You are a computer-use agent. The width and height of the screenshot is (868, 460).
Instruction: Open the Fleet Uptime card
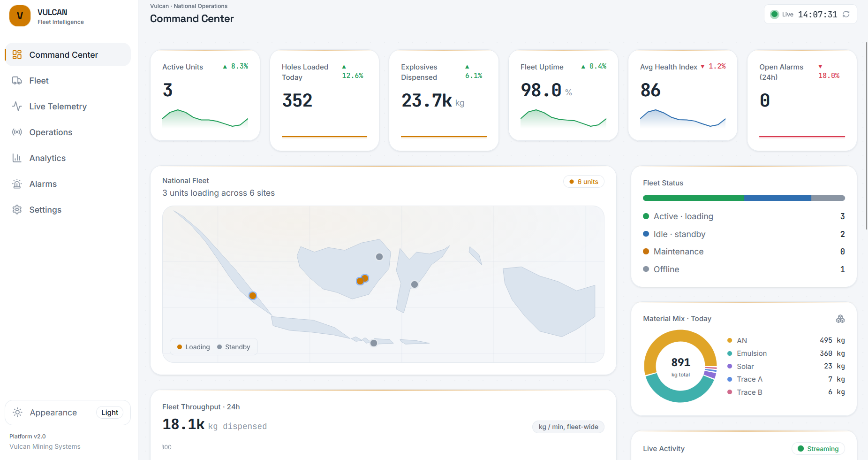click(563, 95)
